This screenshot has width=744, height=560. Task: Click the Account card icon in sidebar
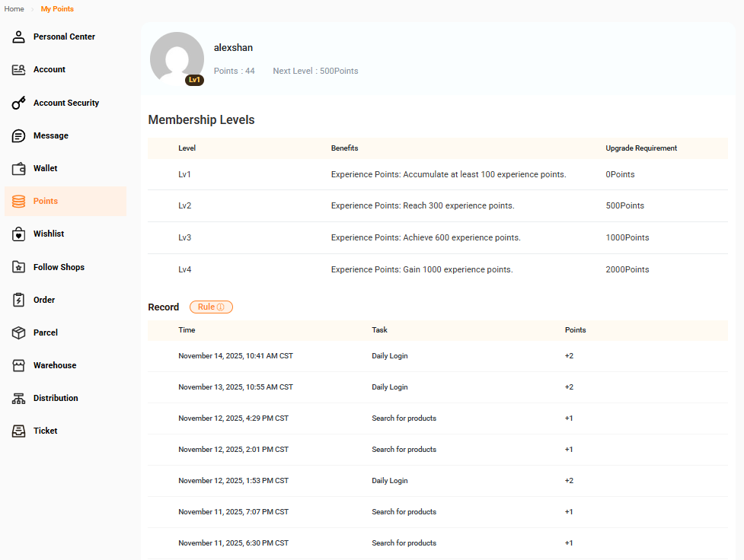point(19,70)
